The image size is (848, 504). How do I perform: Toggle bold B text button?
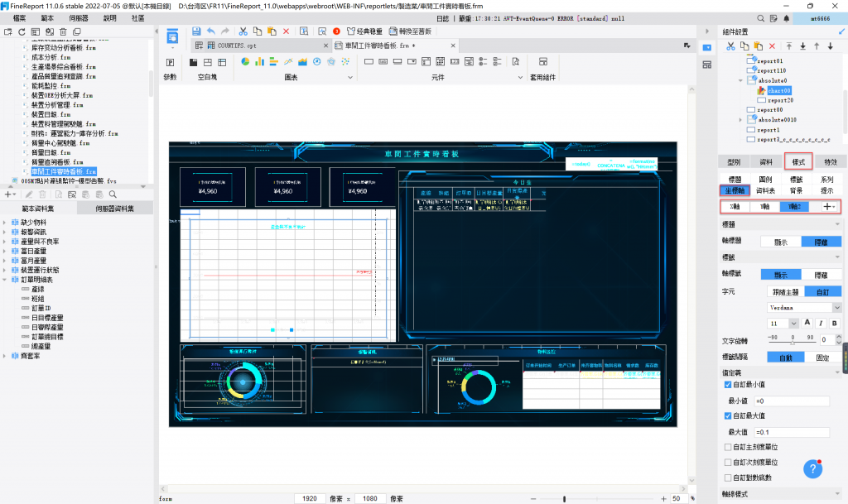835,323
